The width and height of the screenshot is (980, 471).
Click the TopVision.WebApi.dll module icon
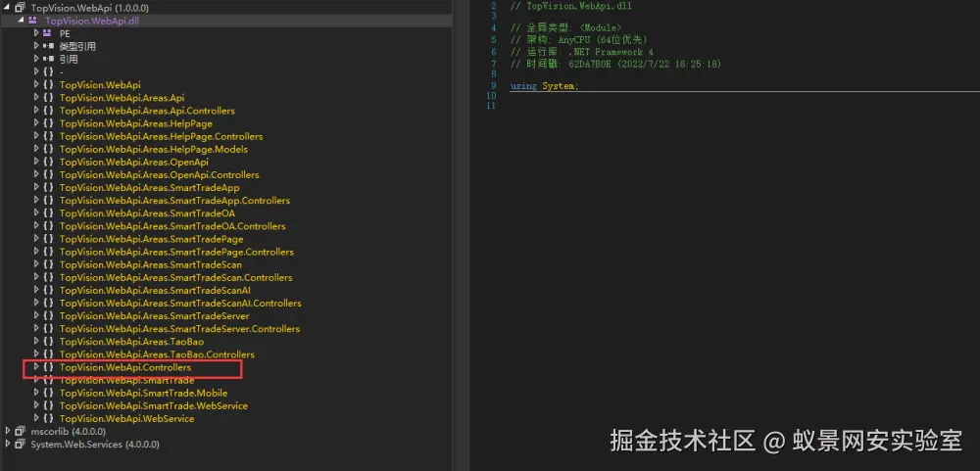33,21
